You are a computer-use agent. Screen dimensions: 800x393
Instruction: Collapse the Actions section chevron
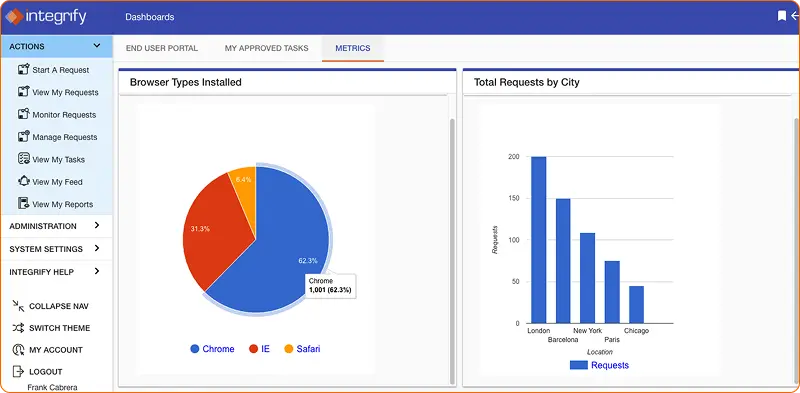tap(97, 46)
